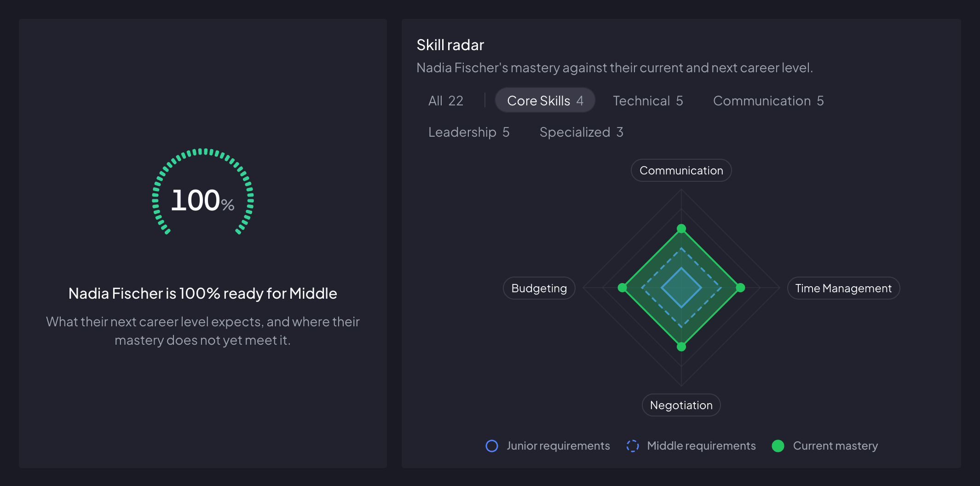Click the Time Management axis label
Viewport: 980px width, 486px height.
pyautogui.click(x=843, y=288)
